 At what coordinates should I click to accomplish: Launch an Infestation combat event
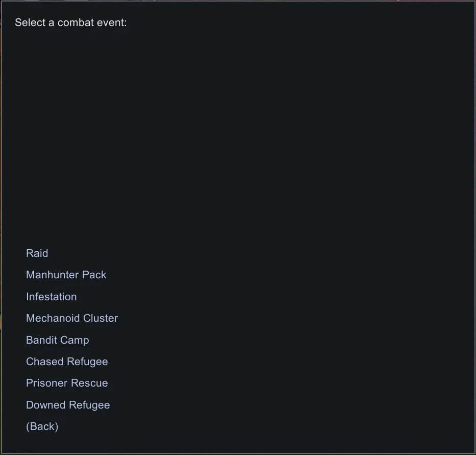[52, 297]
